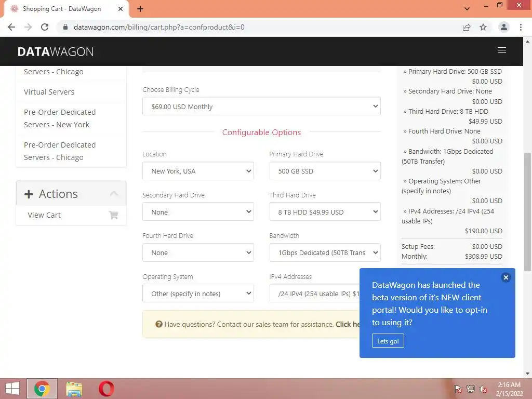Bookmark this page with the star
The height and width of the screenshot is (399, 532).
click(x=483, y=27)
